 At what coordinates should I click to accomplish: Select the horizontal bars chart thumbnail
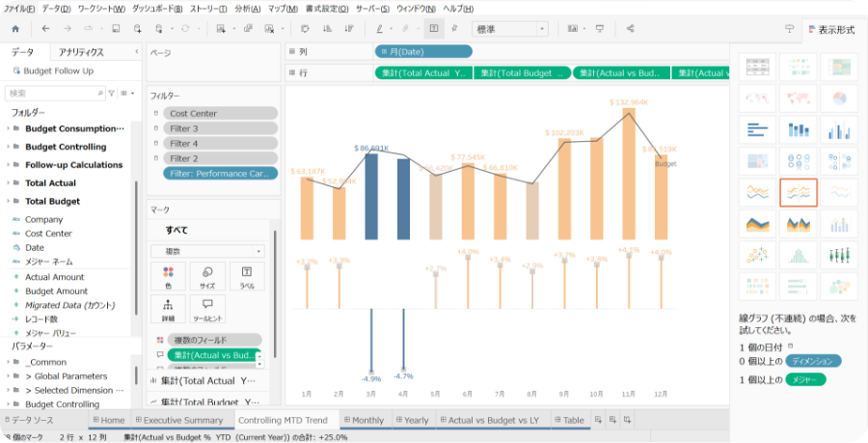pyautogui.click(x=757, y=130)
